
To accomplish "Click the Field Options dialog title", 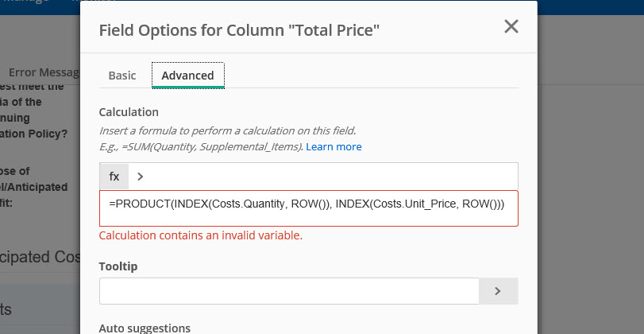I will click(239, 30).
